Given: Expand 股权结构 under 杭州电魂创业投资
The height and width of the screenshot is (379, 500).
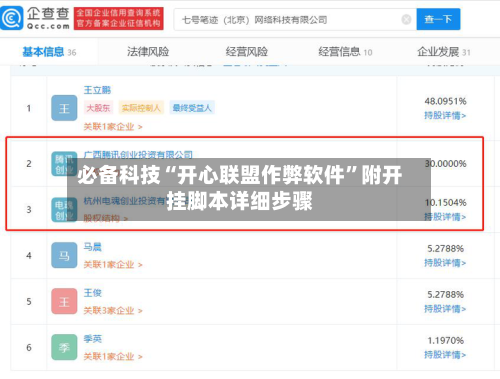Looking at the screenshot, I should [105, 218].
